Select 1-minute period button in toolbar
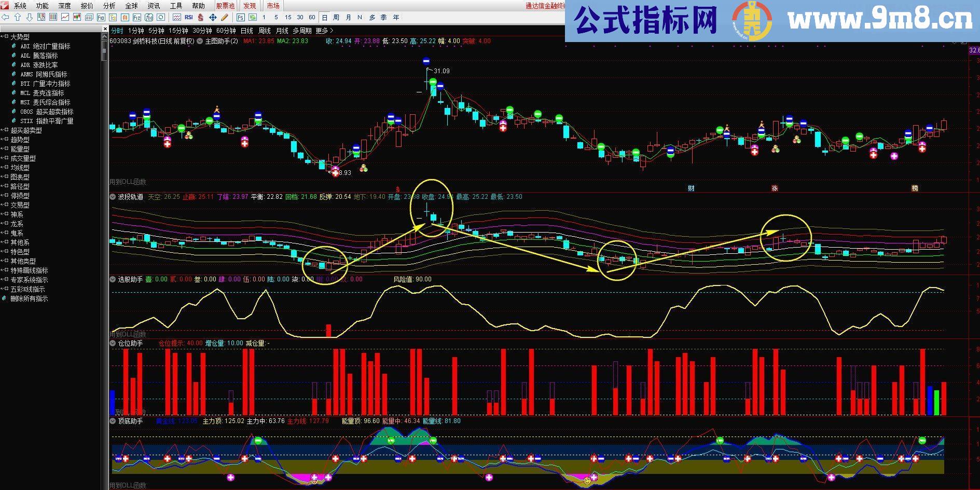This screenshot has width=980, height=490. (x=264, y=17)
